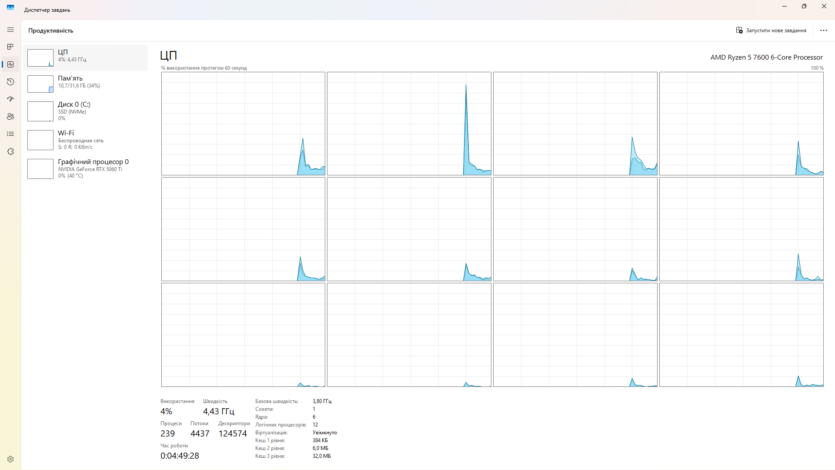Click the '4%' utilization value
The width and height of the screenshot is (835, 470).
coord(166,411)
